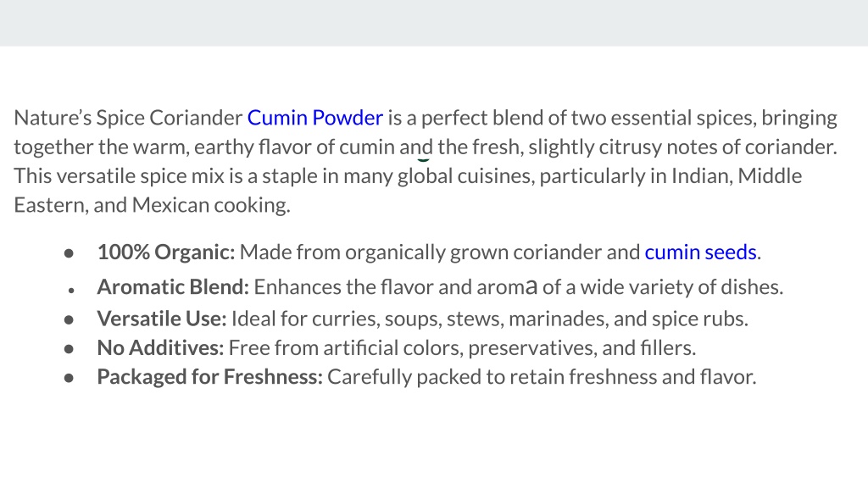Click the bullet before No Additives
The width and height of the screenshot is (868, 488).
(69, 349)
